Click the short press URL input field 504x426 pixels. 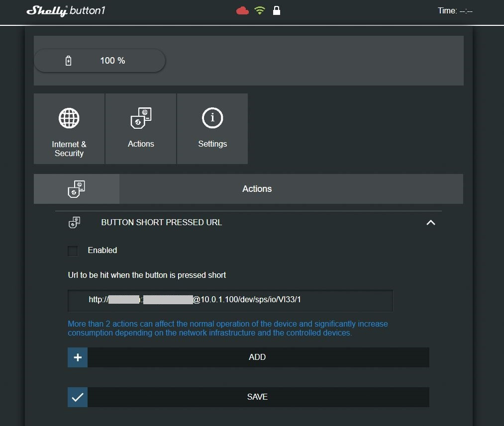(x=230, y=300)
